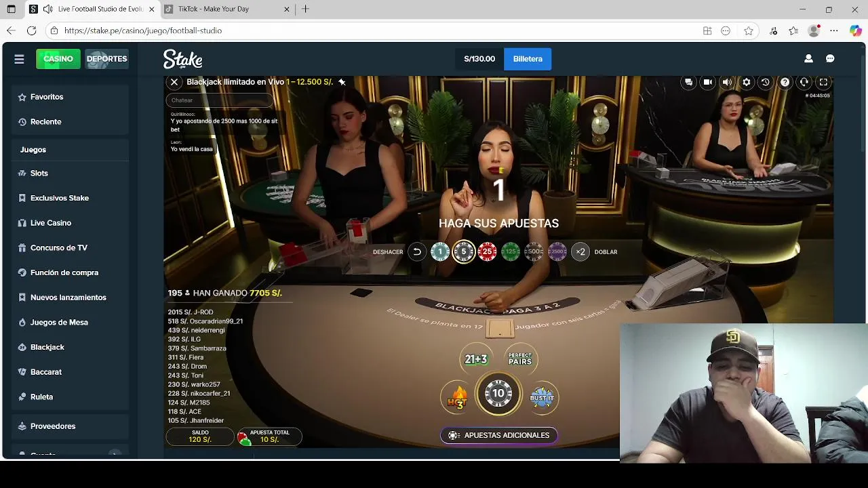
Task: Click the APUESTA TOTAL 10 S/. indicator
Action: tap(269, 436)
